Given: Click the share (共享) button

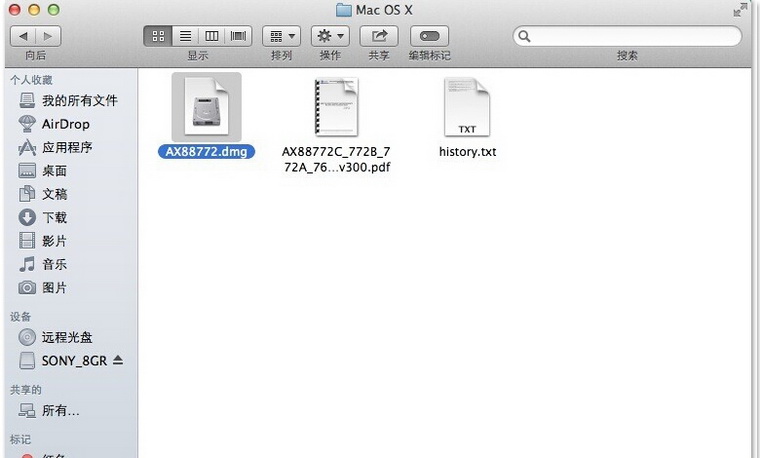Looking at the screenshot, I should [x=379, y=36].
